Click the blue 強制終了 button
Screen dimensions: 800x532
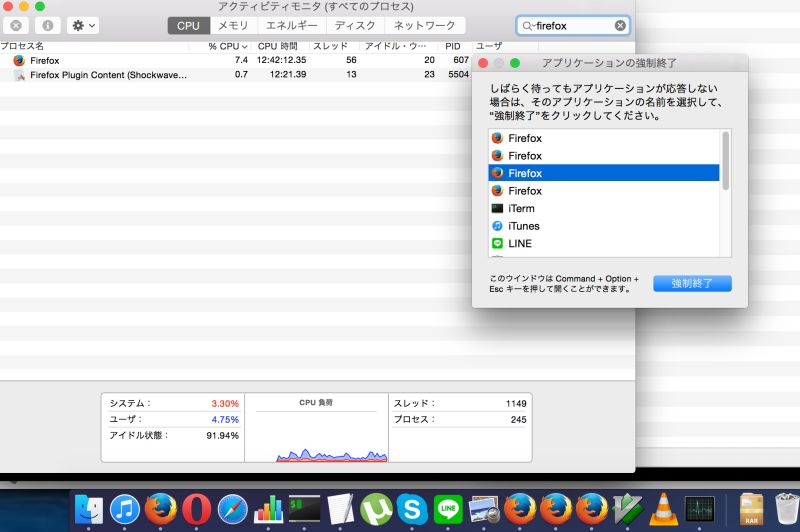[x=692, y=283]
